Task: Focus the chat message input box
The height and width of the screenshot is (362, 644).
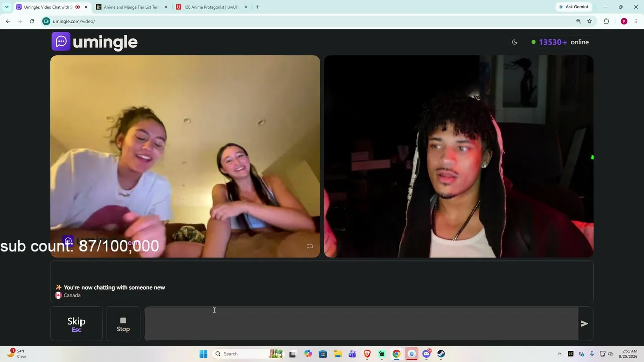Action: 361,324
